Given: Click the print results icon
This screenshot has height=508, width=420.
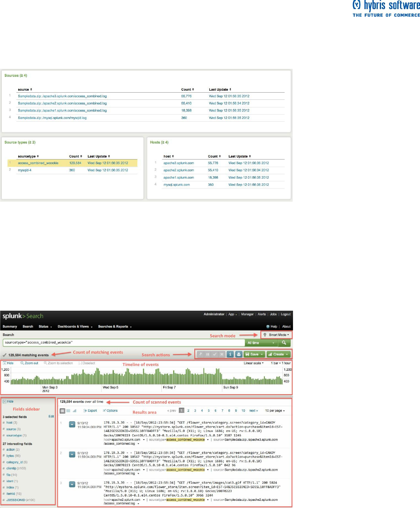Looking at the screenshot, I should point(238,354).
